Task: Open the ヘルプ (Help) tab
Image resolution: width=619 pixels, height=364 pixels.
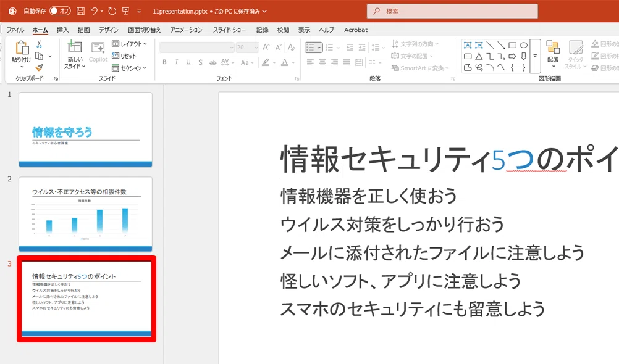Action: [326, 30]
